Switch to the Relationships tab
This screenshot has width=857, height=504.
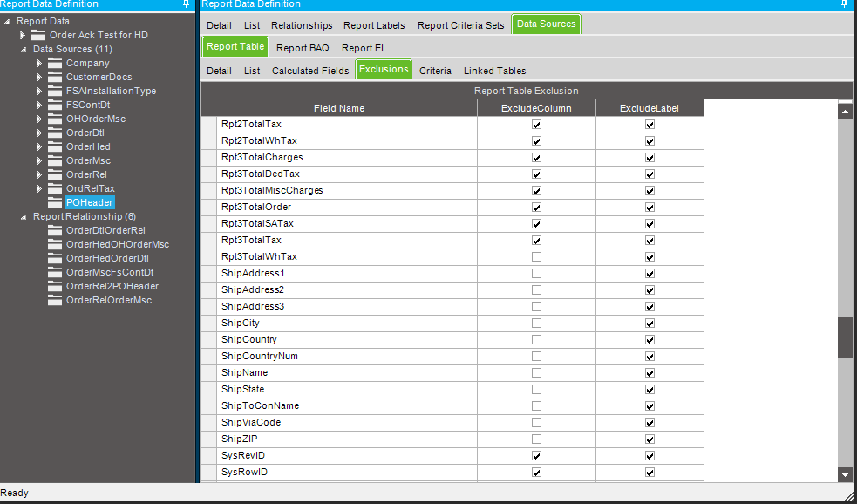pyautogui.click(x=302, y=25)
